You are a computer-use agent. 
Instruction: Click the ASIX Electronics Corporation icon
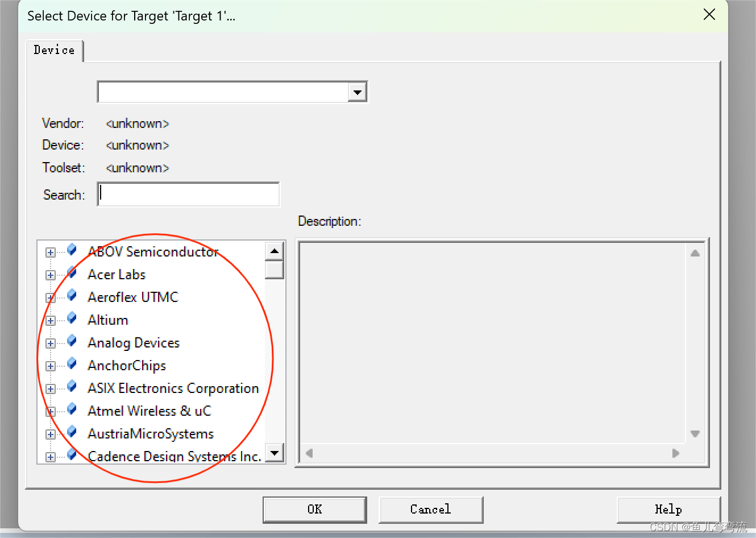[72, 386]
